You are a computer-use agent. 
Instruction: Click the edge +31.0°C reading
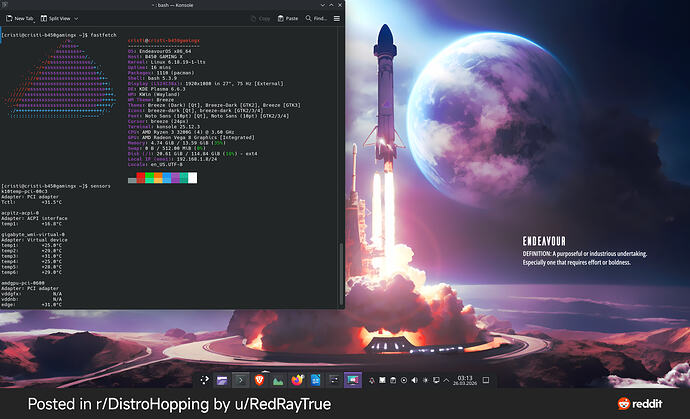(32, 305)
